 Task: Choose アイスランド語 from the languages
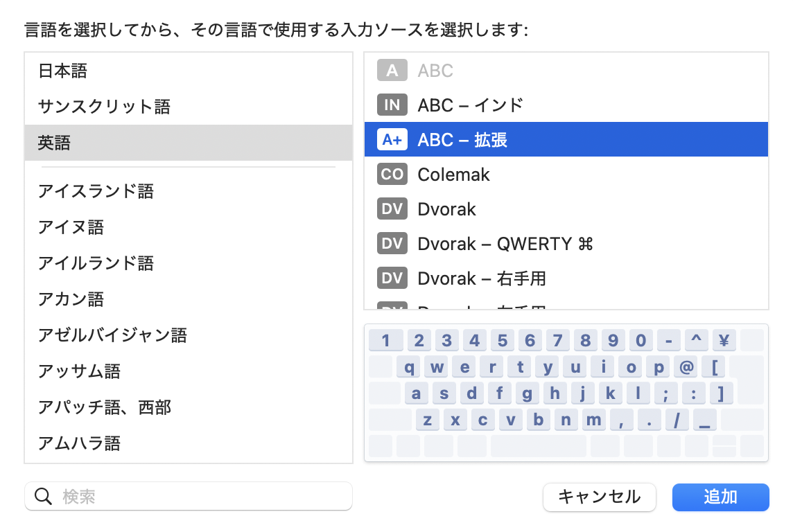pyautogui.click(x=96, y=191)
